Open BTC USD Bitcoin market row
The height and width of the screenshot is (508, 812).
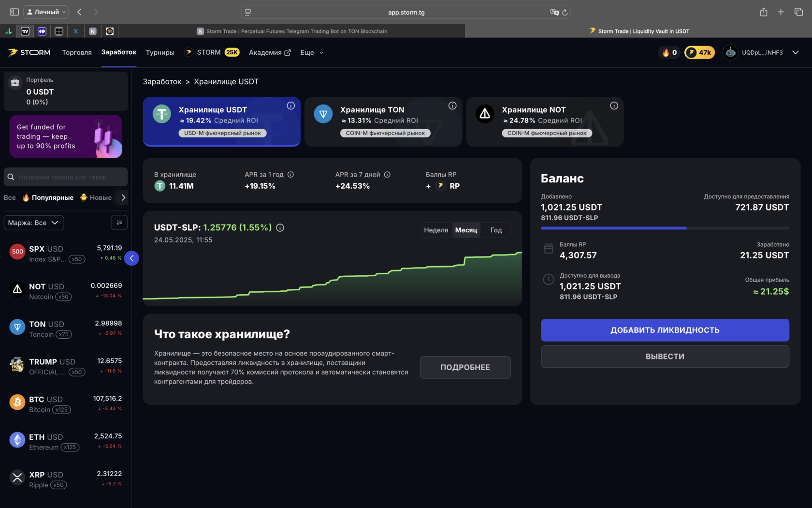[66, 404]
